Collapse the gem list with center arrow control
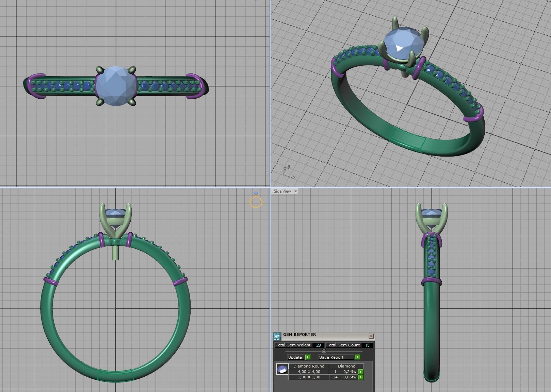The width and height of the screenshot is (551, 392). point(324,351)
